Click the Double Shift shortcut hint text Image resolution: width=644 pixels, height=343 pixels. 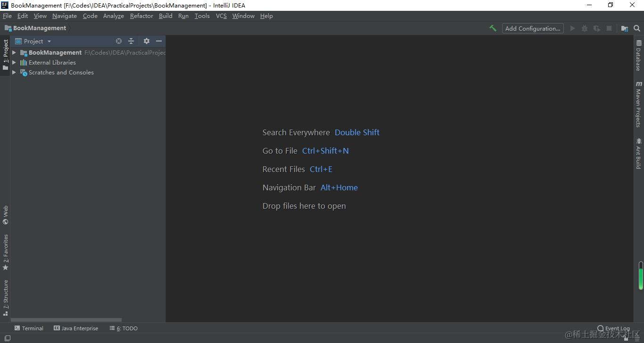[357, 132]
